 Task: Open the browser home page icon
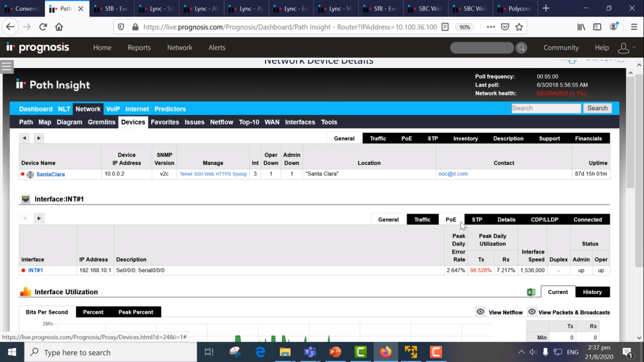coord(59,27)
